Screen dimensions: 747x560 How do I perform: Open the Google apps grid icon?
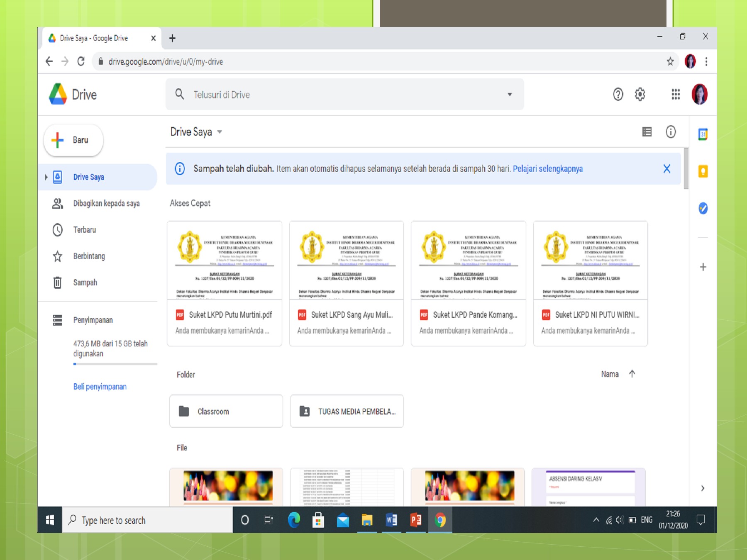point(676,95)
